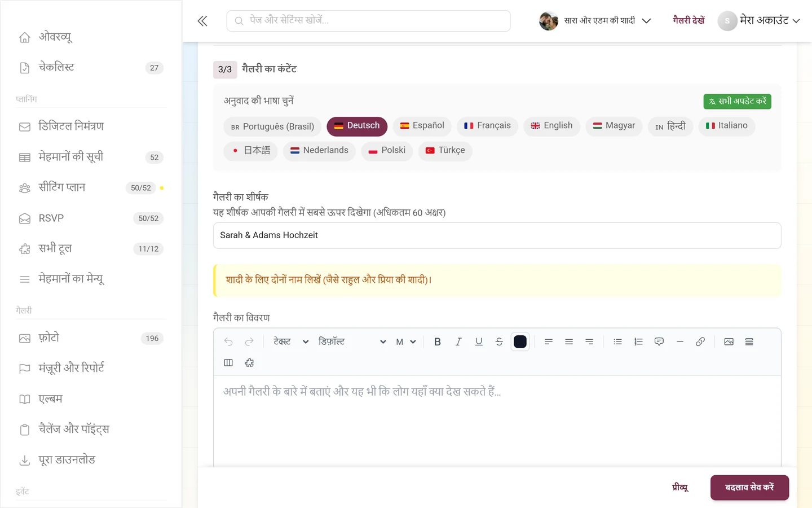Image resolution: width=812 pixels, height=508 pixels.
Task: Select Français translation language
Action: [487, 126]
